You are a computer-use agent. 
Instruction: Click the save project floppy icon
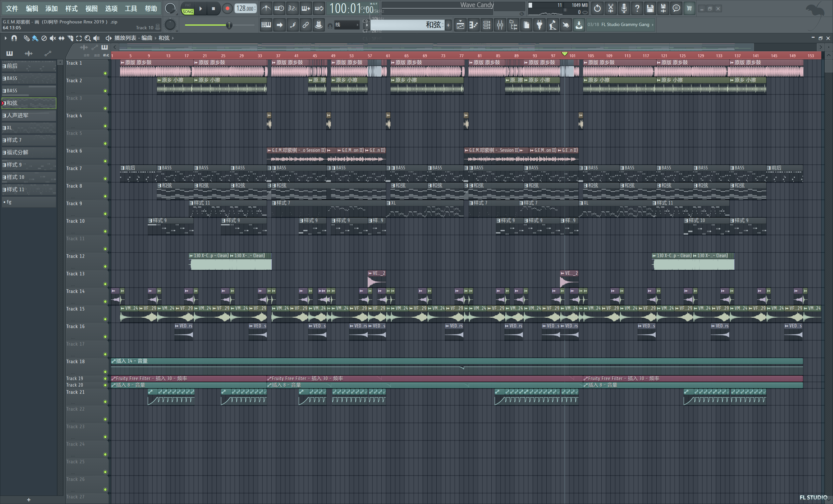pyautogui.click(x=650, y=8)
